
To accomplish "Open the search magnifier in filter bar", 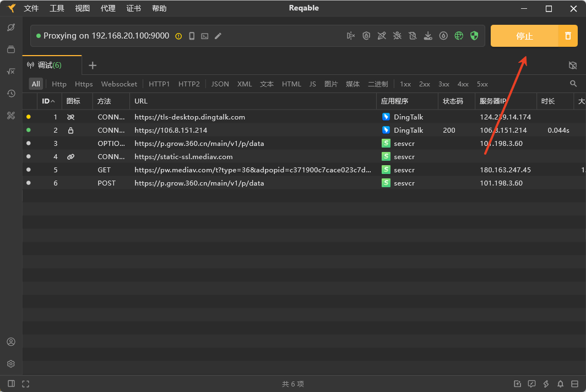I will pos(573,84).
